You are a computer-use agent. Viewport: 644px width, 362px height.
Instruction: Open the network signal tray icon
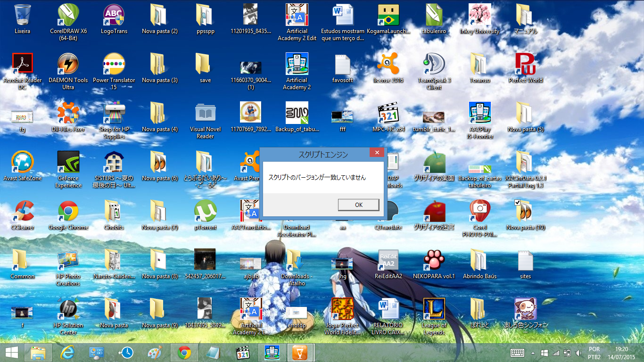(556, 353)
